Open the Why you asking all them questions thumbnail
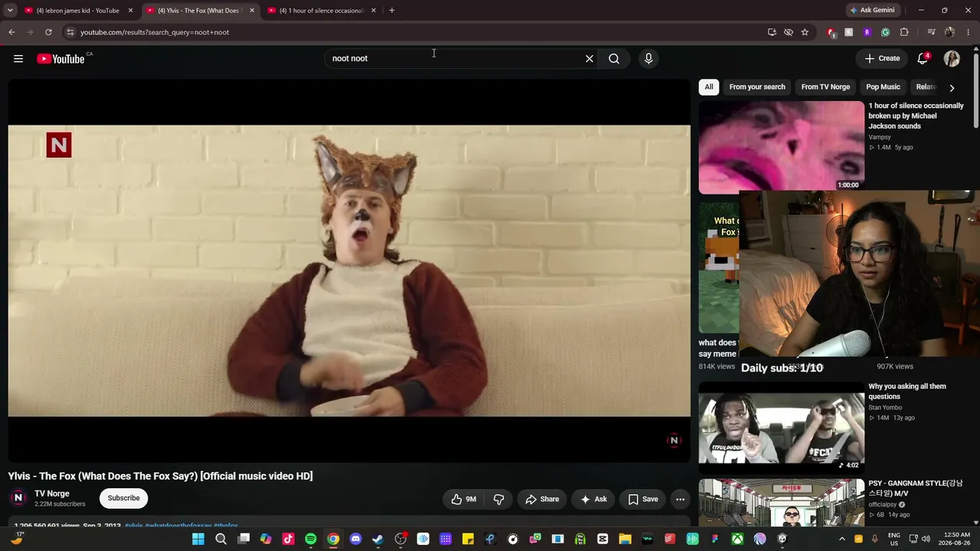The height and width of the screenshot is (551, 980). (x=781, y=427)
